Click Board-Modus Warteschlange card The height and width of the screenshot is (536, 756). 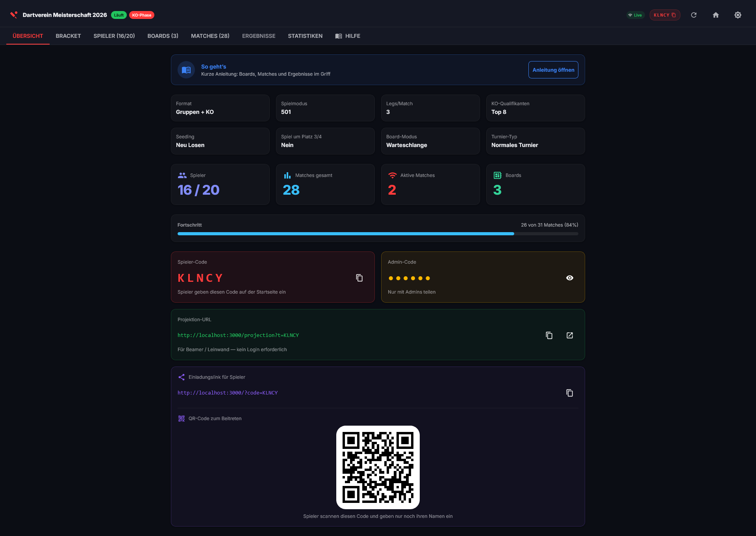[x=430, y=141]
